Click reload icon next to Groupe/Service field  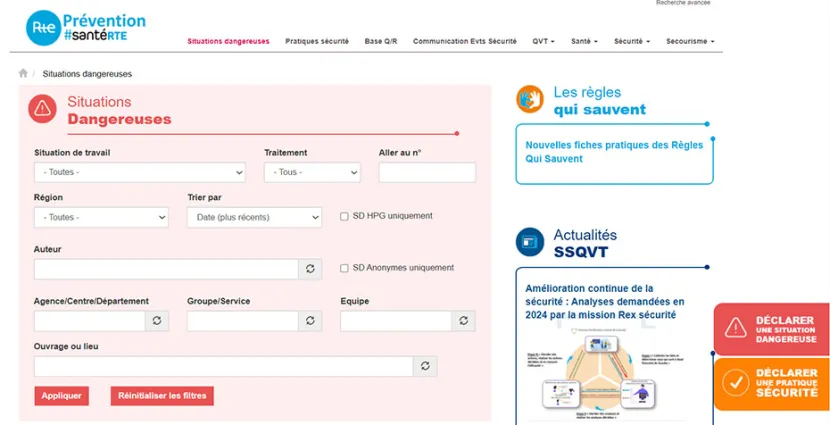tap(310, 321)
